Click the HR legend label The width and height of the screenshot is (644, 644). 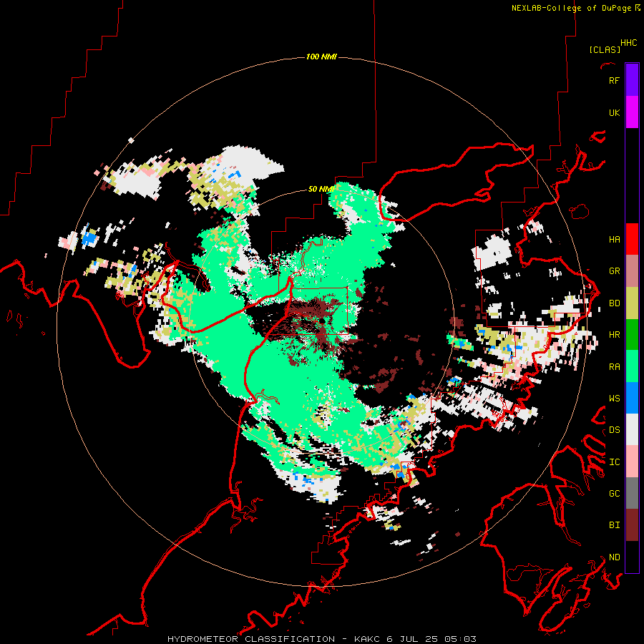(614, 335)
